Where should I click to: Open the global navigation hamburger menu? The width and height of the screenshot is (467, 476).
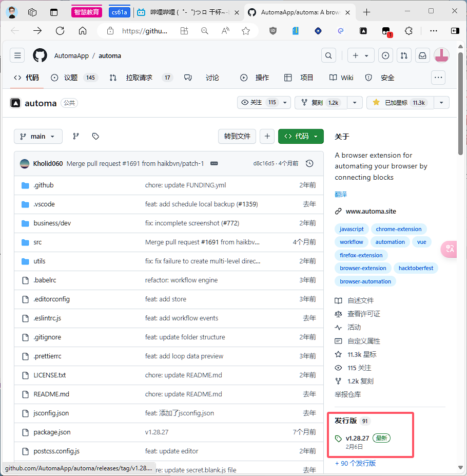click(x=17, y=55)
